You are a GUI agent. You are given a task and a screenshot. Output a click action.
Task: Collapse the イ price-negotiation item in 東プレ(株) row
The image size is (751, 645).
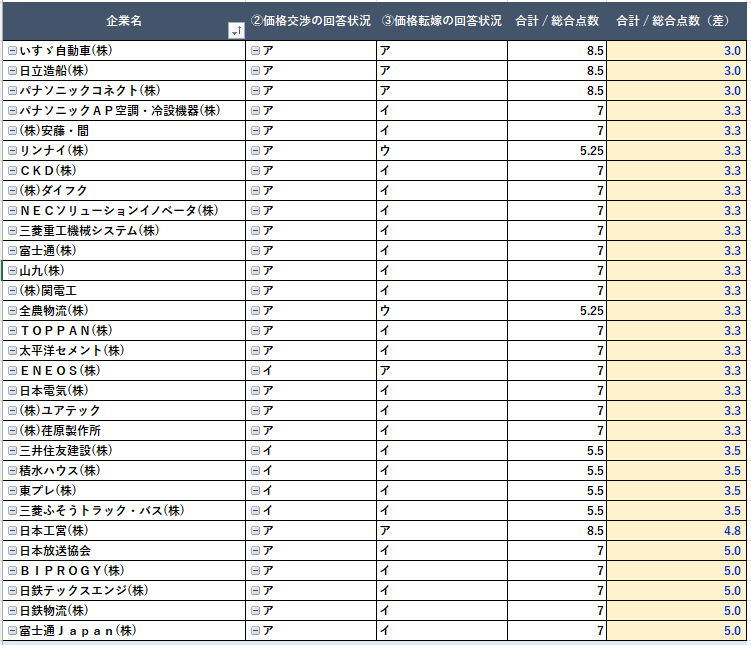(x=255, y=491)
